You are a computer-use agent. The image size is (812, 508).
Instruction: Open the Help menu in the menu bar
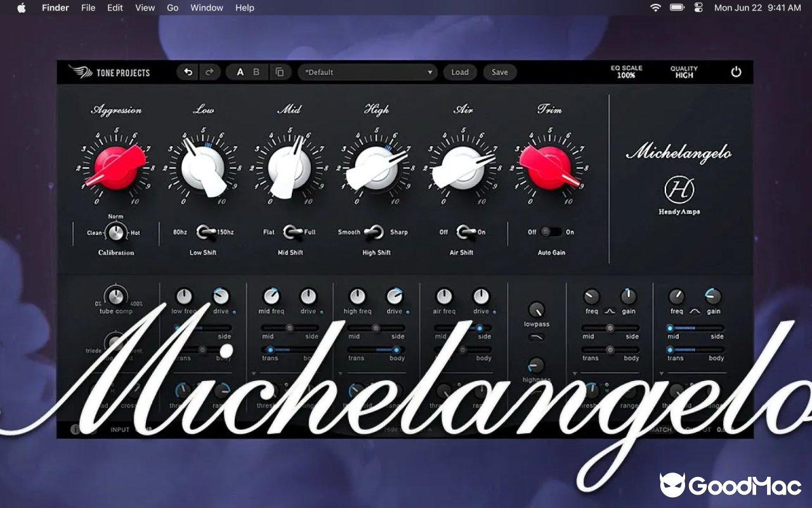(245, 8)
